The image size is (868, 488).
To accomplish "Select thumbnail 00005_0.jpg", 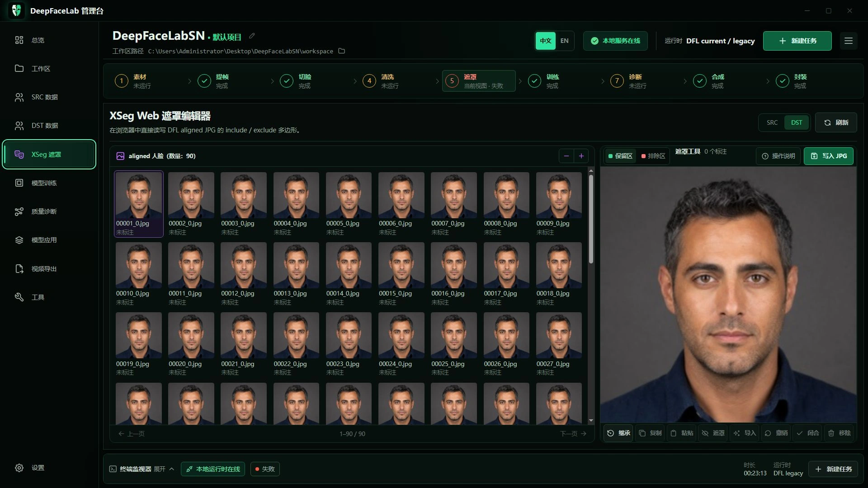I will click(x=349, y=204).
